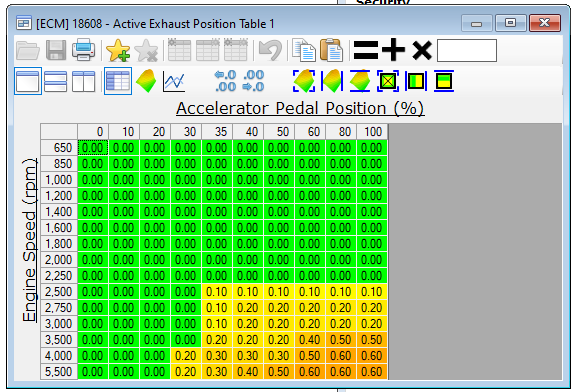Click the first table compare icon
Viewport: 577px width, 392px height.
point(179,50)
